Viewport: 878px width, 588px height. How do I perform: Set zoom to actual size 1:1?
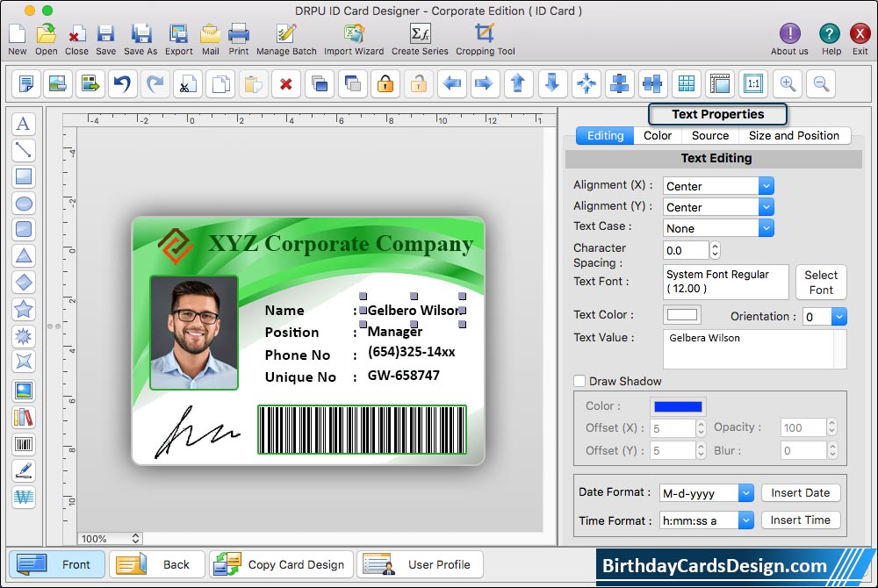(x=753, y=84)
